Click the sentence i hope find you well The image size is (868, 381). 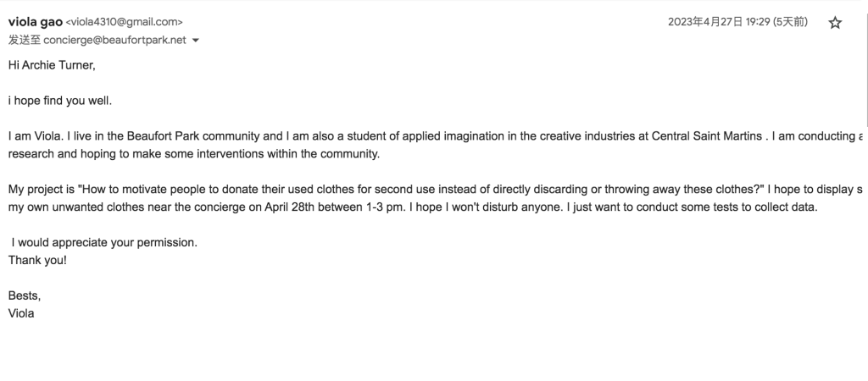(60, 102)
